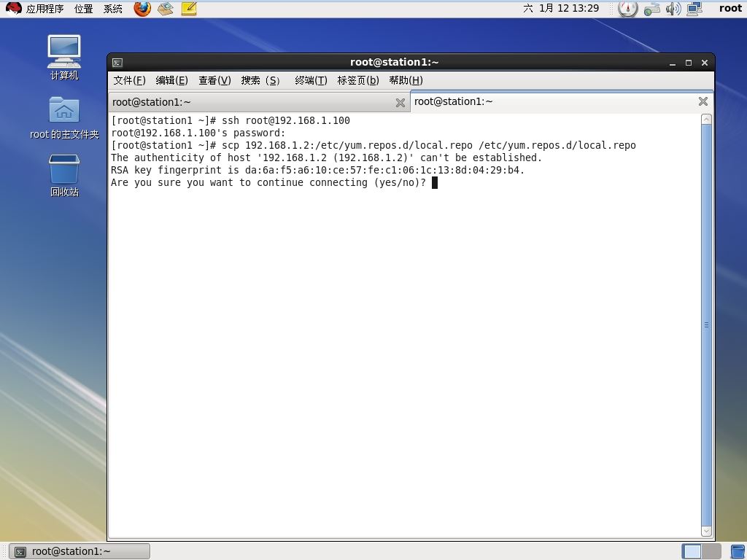Viewport: 747px width, 560px height.
Task: Open the notes launcher icon in panel
Action: pyautogui.click(x=189, y=9)
